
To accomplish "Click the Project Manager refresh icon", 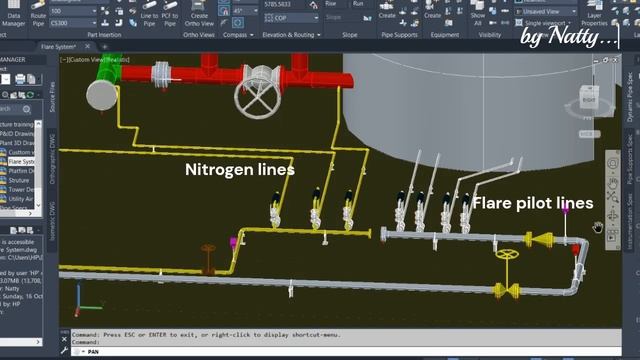I will 30,95.
